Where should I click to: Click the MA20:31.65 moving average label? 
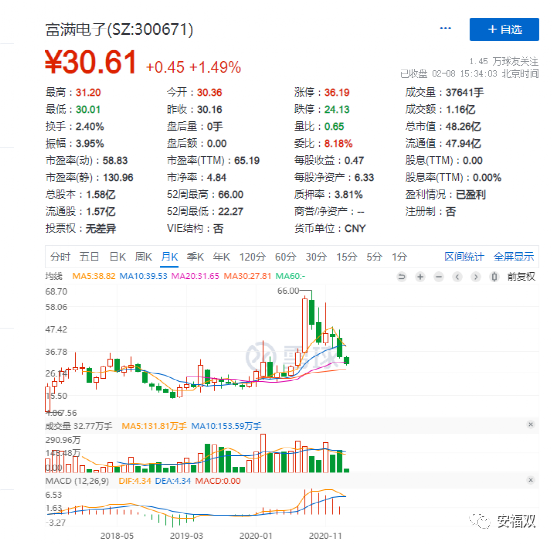[195, 276]
